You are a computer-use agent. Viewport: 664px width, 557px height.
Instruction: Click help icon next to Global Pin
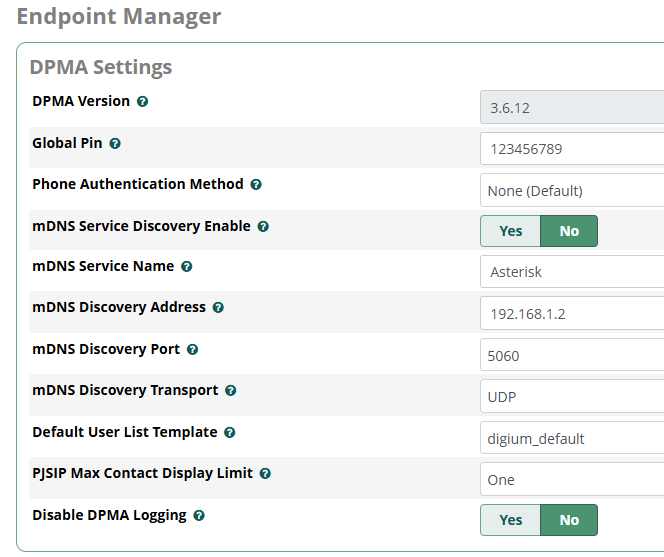click(115, 144)
